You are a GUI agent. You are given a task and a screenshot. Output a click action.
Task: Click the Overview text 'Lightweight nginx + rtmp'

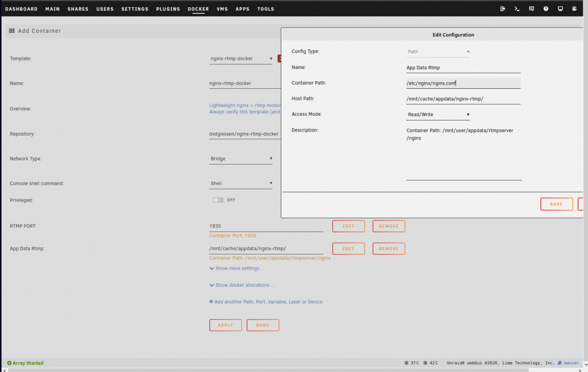coord(245,106)
